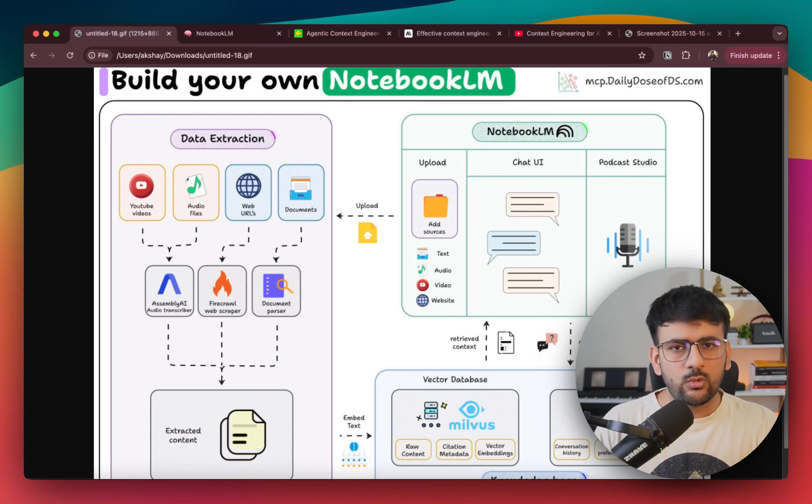Open the three-dot Chrome menu
The image size is (812, 504).
click(778, 56)
